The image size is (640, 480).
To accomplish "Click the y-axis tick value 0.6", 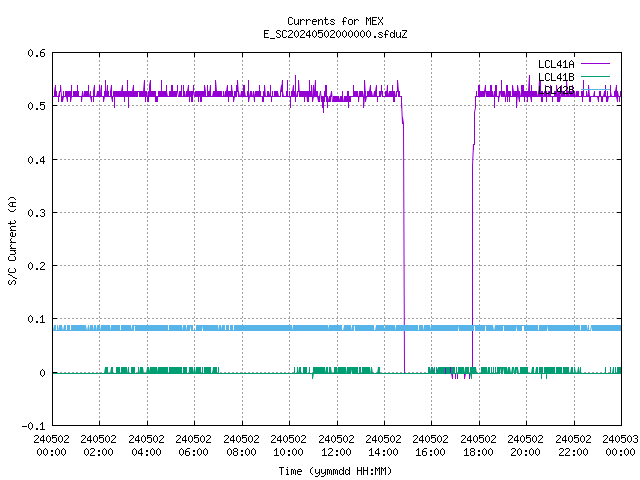I will 36,53.
